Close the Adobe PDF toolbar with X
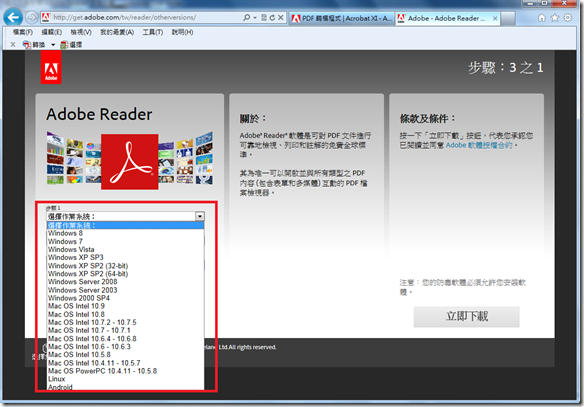The height and width of the screenshot is (407, 584). click(x=13, y=45)
